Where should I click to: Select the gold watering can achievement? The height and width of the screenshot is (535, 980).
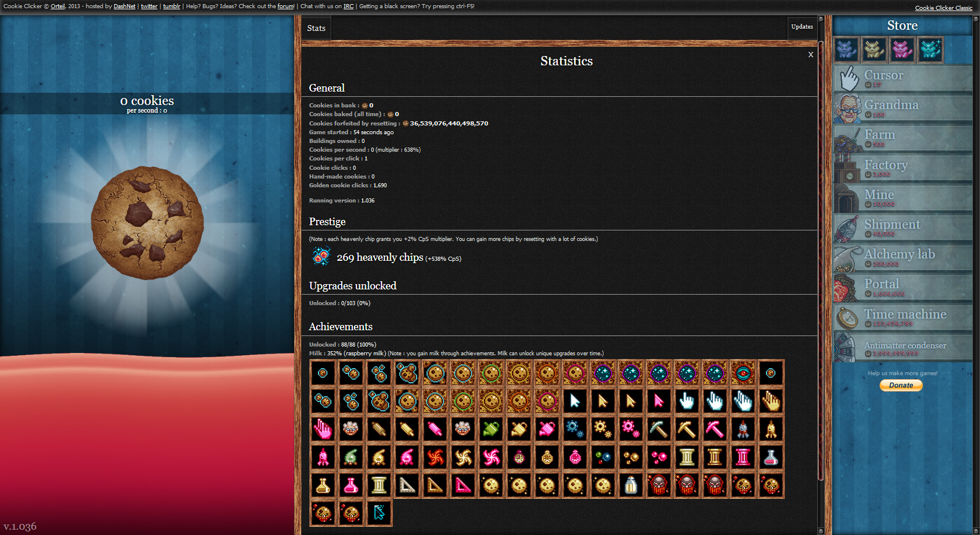[519, 429]
